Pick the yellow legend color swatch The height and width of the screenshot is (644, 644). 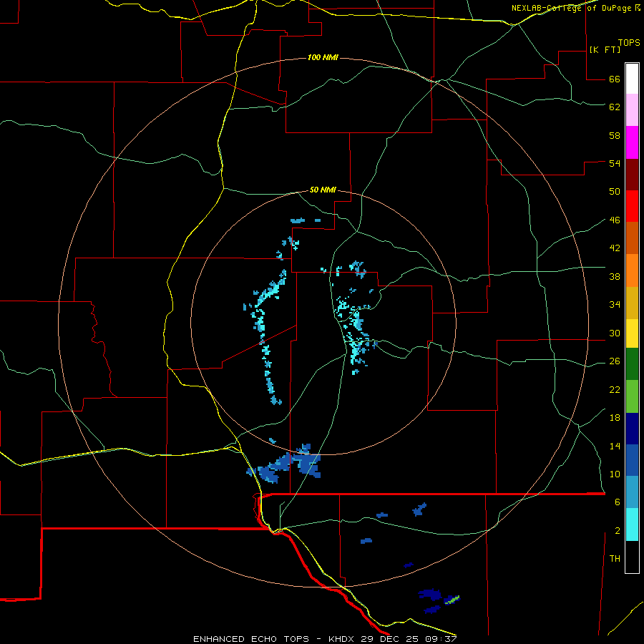[x=632, y=333]
